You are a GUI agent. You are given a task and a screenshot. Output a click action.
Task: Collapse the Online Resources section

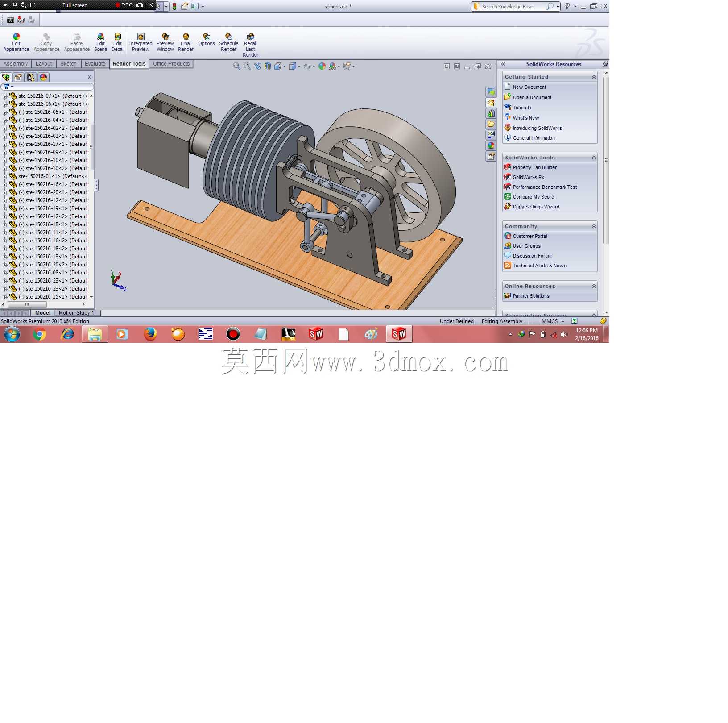[x=594, y=286]
